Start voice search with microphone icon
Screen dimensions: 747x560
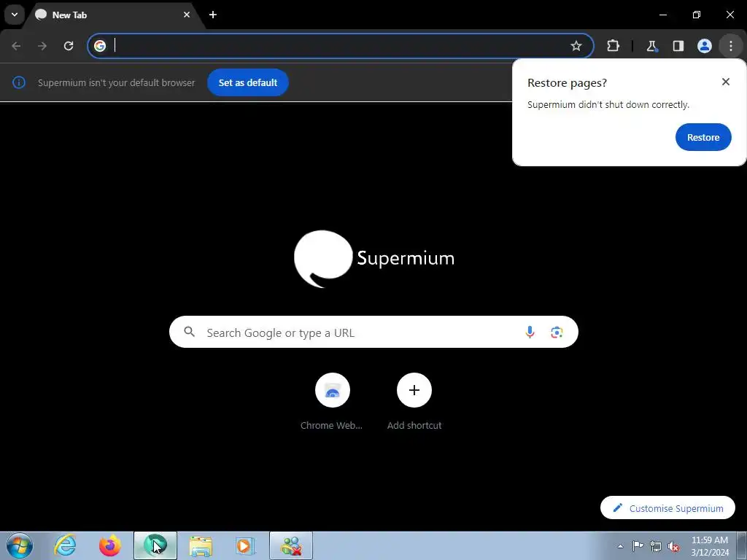click(x=530, y=332)
